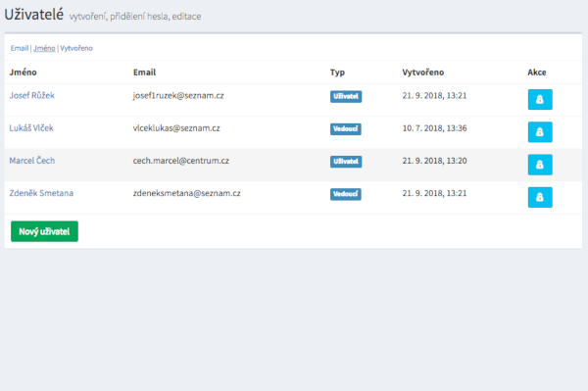Click subtitle vytvoření, přidělení hesla, editace
The image size is (588, 391).
pos(135,17)
